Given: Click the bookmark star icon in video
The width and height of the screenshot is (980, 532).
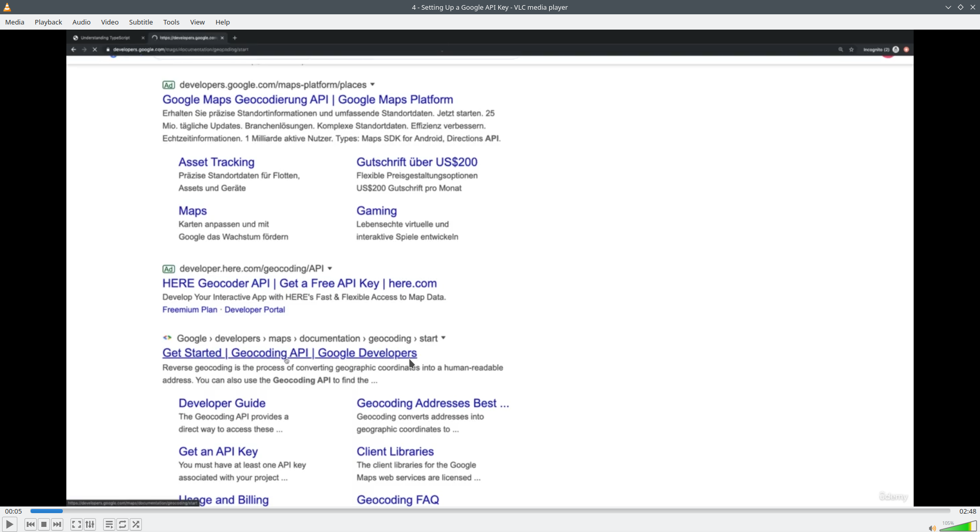Looking at the screenshot, I should coord(851,50).
